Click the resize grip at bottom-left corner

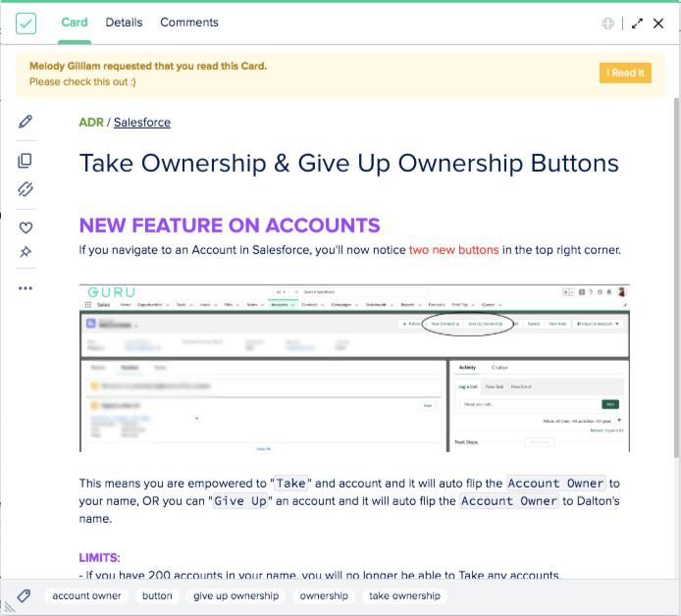(x=8, y=606)
